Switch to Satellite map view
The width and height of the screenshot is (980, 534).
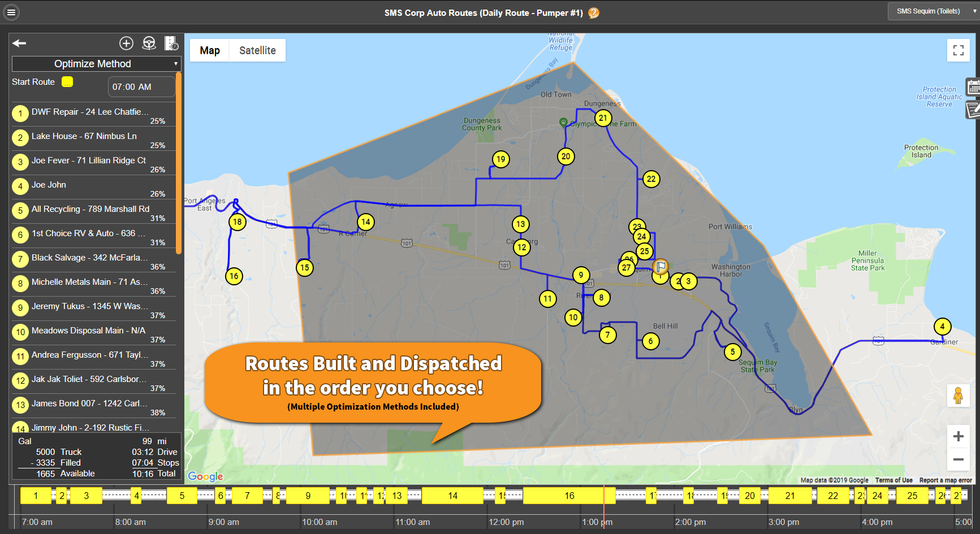[x=257, y=50]
